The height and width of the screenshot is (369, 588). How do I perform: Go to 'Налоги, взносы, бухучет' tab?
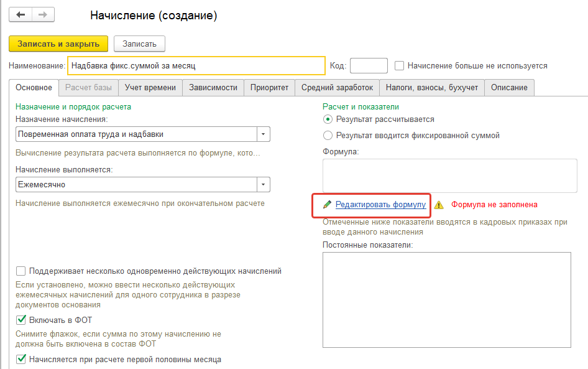click(431, 88)
